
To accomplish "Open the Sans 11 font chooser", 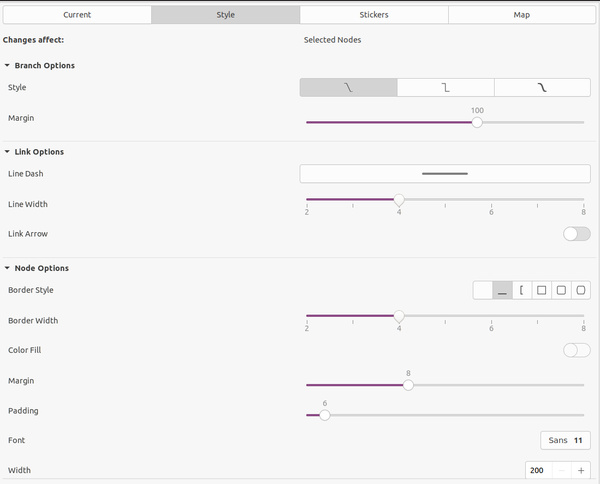I will pos(565,440).
